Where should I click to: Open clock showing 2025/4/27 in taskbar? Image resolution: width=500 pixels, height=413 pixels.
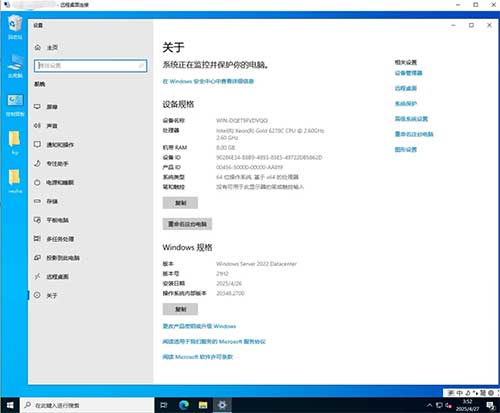pyautogui.click(x=467, y=405)
